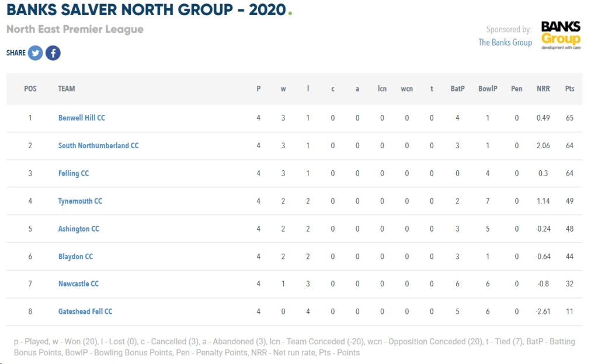Click the Pen column header
The width and height of the screenshot is (598, 364).
516,89
